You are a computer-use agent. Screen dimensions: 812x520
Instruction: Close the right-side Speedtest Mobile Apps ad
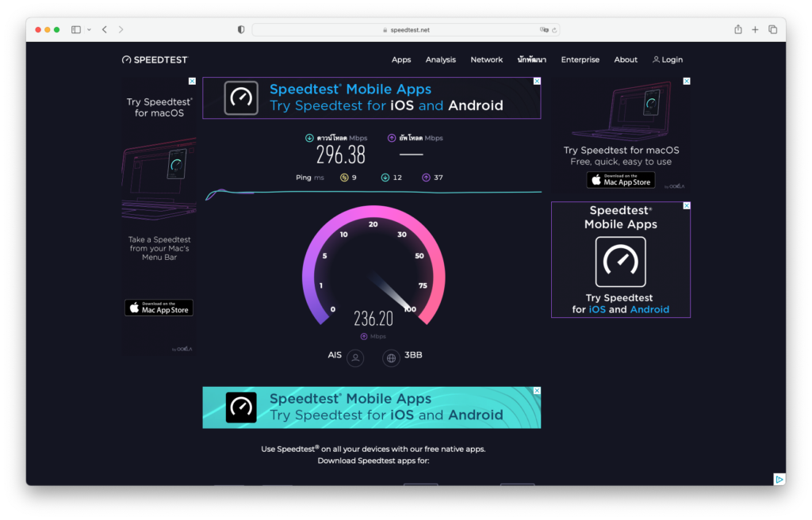687,205
